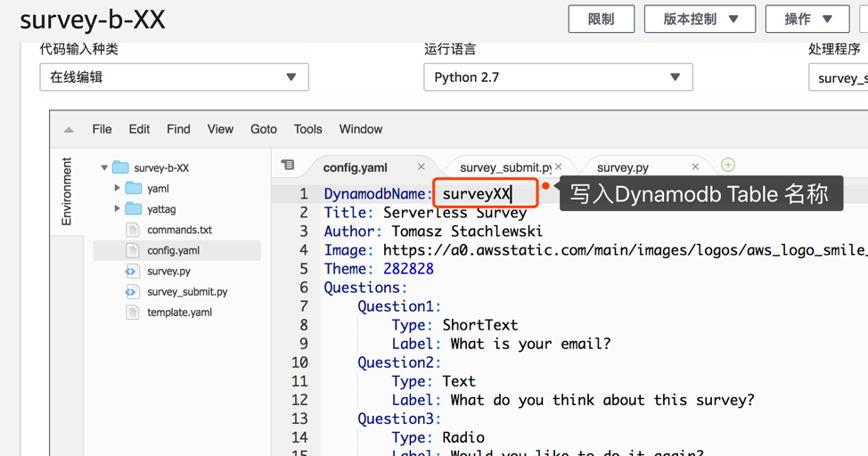Open the View menu

(220, 129)
